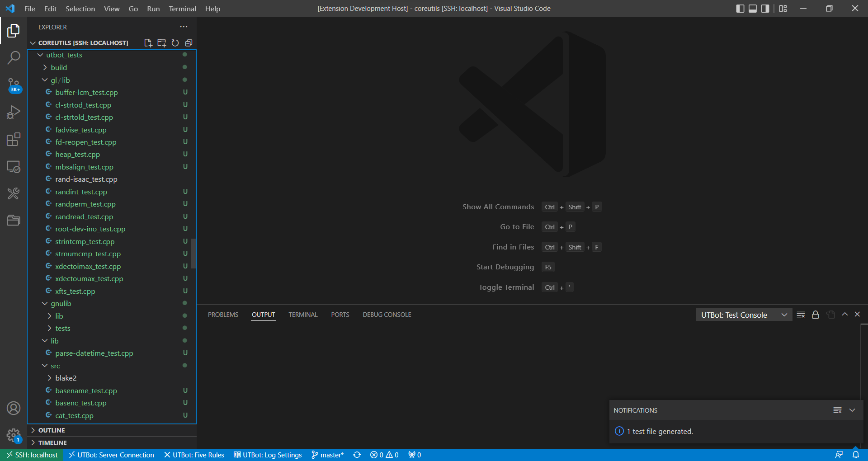Open the Extensions view icon
Viewport: 868px width, 461px height.
pos(14,139)
